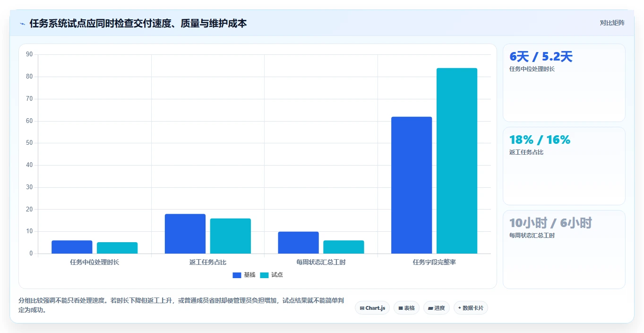
Task: Select the 数据卡片 chip
Action: click(471, 308)
